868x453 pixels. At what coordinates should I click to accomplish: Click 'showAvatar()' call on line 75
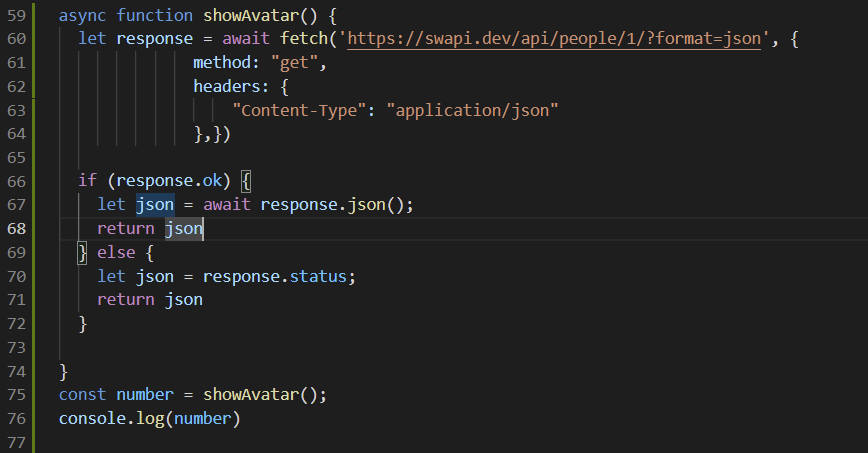[x=261, y=394]
